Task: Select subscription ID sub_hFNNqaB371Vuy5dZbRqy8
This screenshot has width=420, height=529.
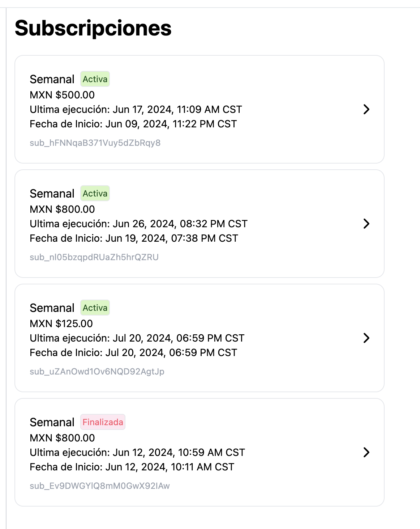Action: tap(95, 143)
